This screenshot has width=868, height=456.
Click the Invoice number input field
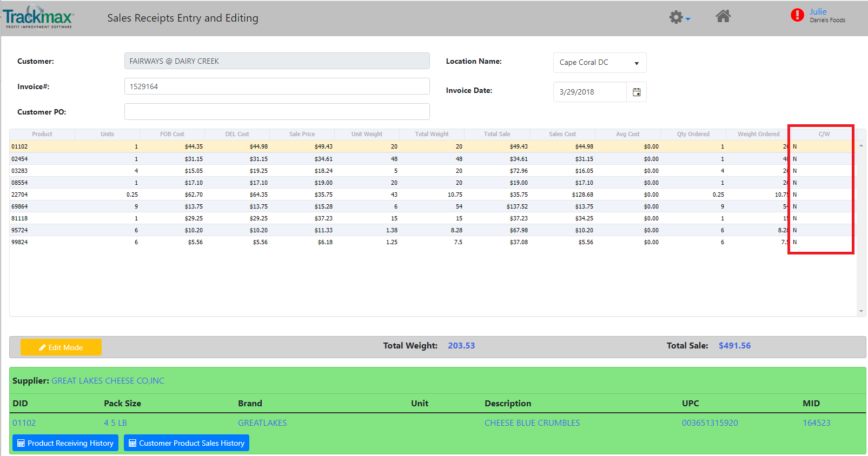tap(277, 86)
